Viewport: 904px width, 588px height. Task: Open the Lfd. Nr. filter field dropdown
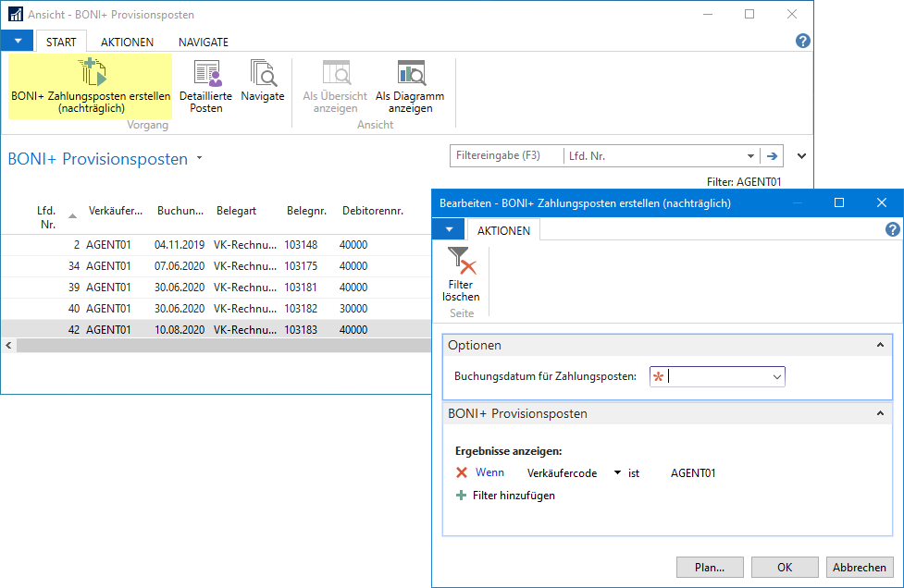[750, 156]
